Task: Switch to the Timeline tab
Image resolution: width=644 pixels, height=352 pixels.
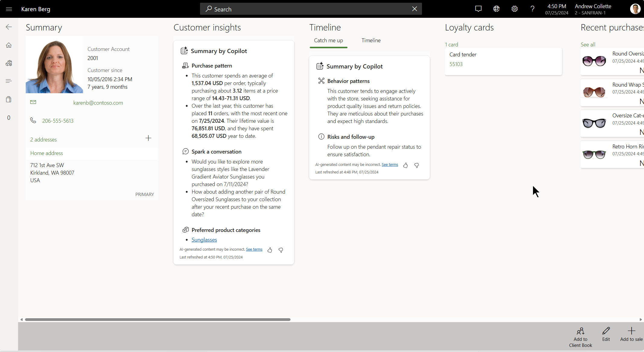Action: pos(371,40)
